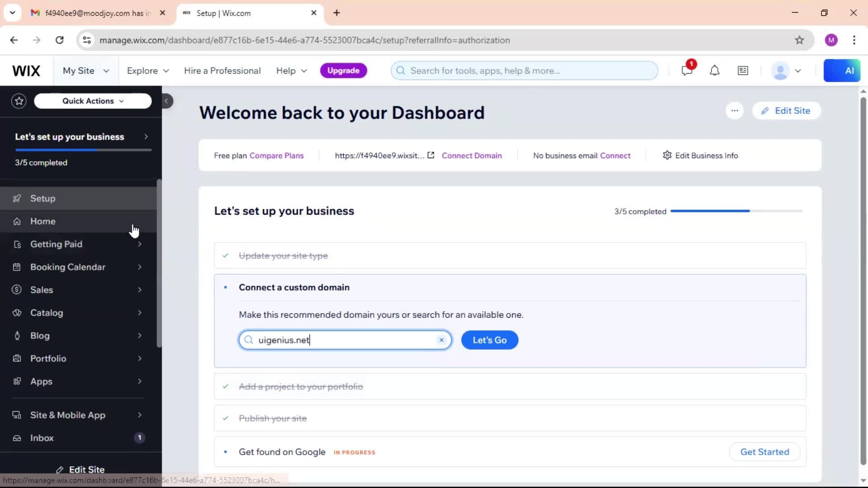Image resolution: width=868 pixels, height=488 pixels.
Task: Open the Add a project to your portfolio step
Action: click(510, 386)
